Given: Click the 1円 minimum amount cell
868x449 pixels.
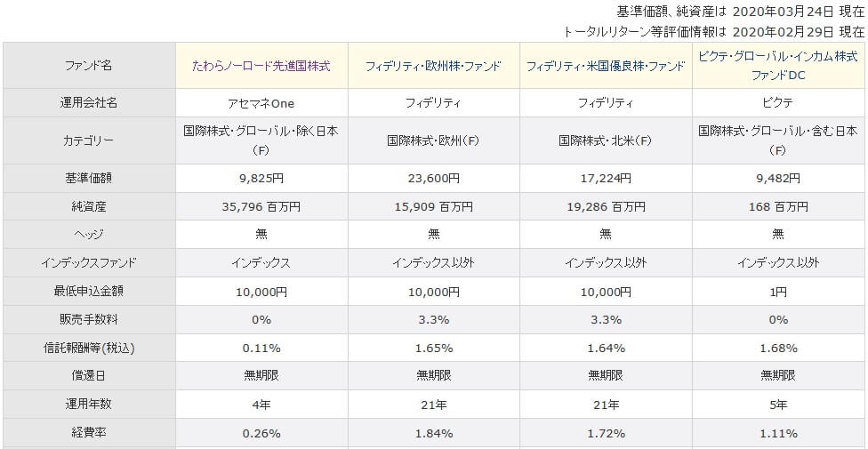Looking at the screenshot, I should click(778, 292).
